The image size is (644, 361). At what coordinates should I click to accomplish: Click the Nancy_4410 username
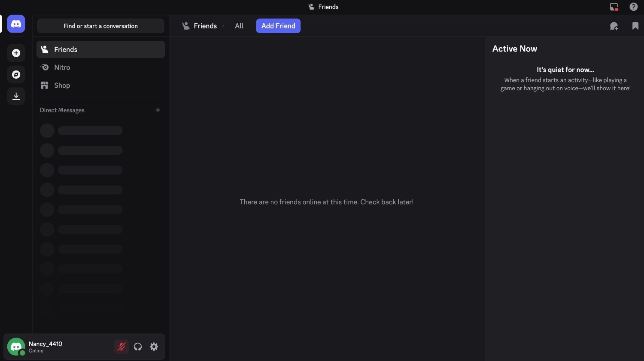click(46, 344)
